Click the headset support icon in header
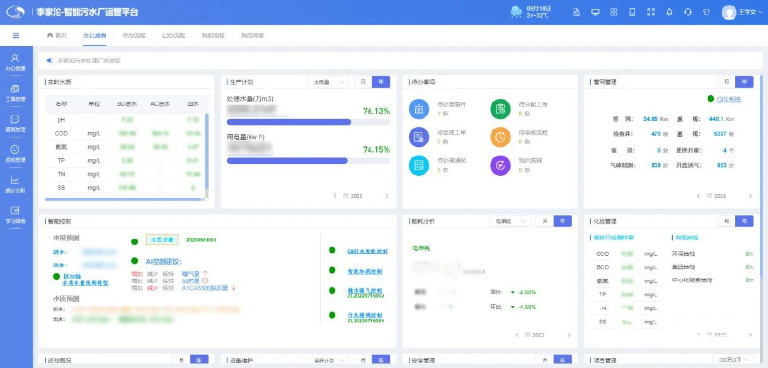This screenshot has height=368, width=768. [688, 12]
